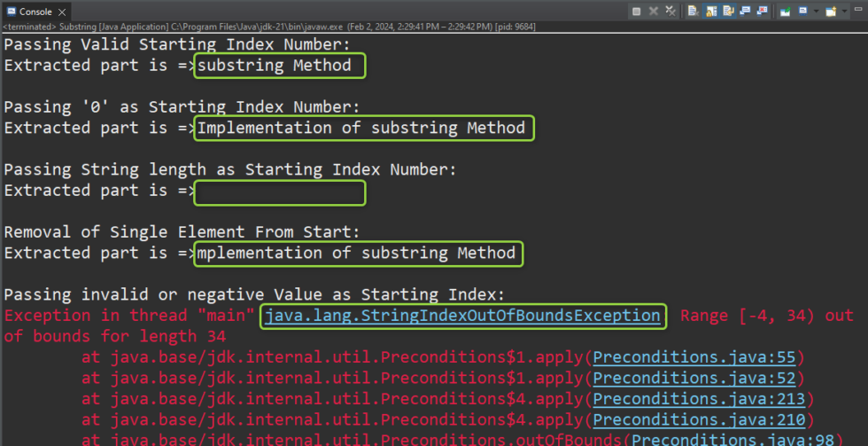Click 'Passing invalid or negative Value' line
Screen dimensions: 868x446
tap(255, 294)
